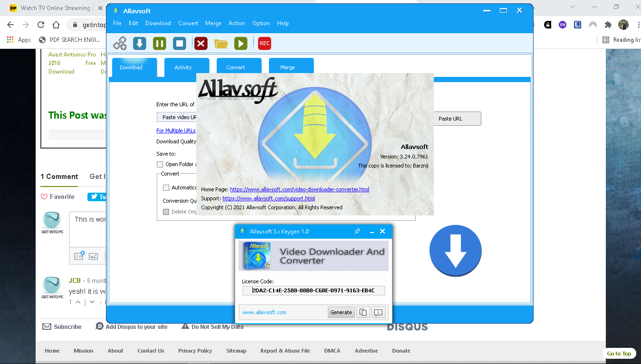Play file with green play icon
Viewport: 641px width, 364px height.
[x=241, y=44]
